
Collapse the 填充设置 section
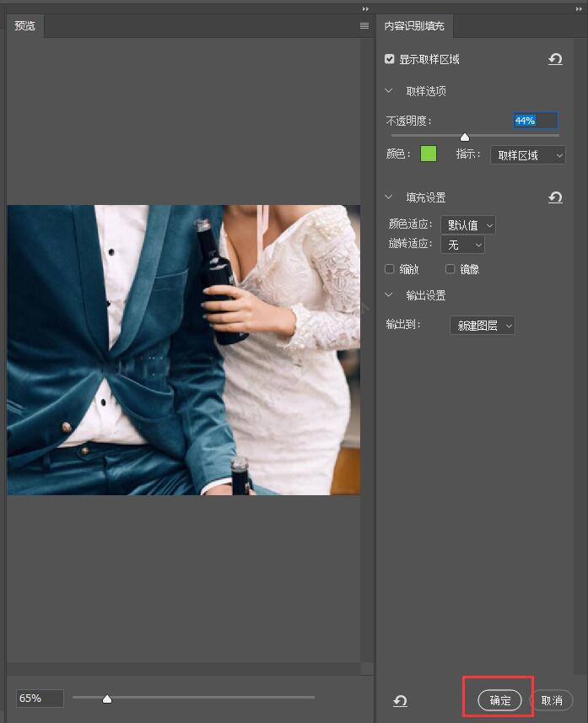389,197
